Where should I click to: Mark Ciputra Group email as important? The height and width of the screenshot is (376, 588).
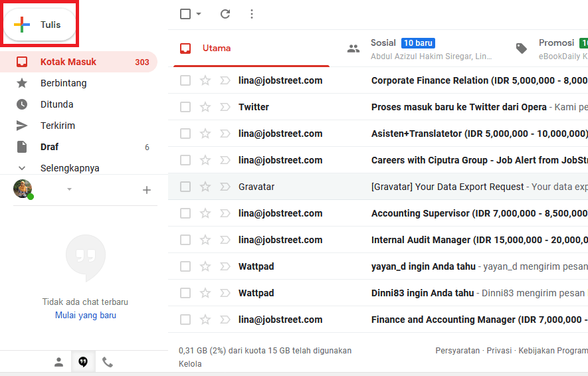[225, 160]
